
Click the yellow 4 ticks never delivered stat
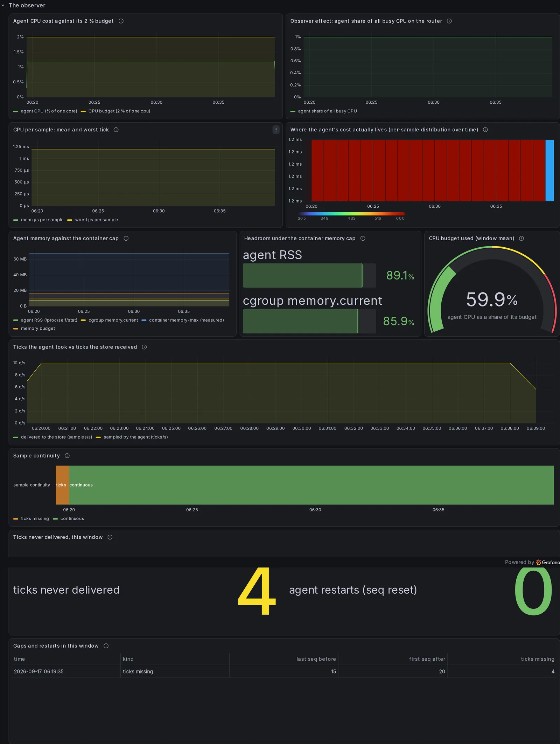point(257,591)
